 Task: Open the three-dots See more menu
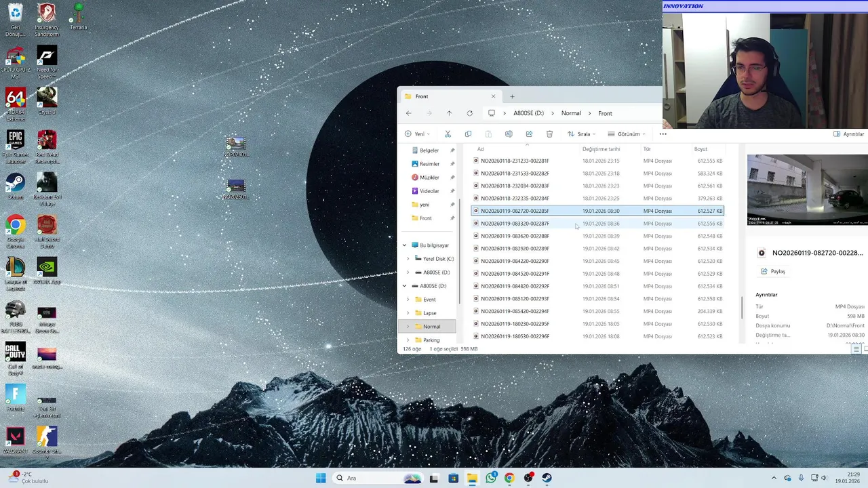663,134
